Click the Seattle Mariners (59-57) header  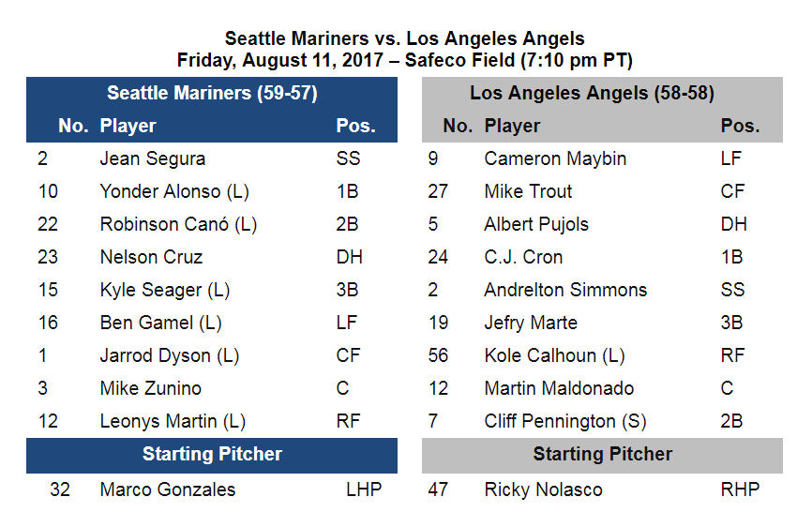coord(212,93)
